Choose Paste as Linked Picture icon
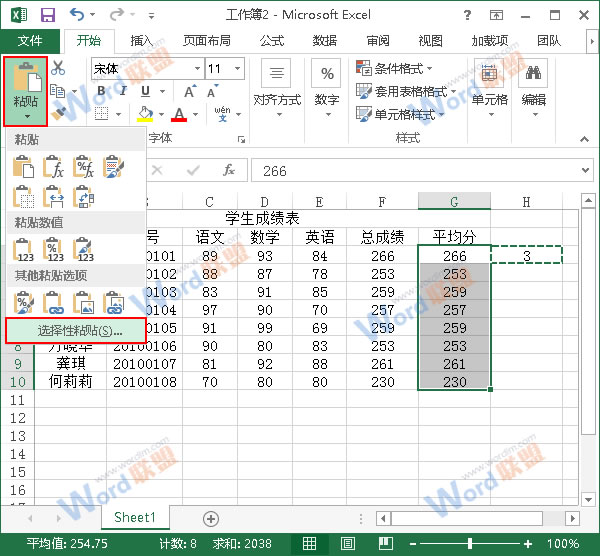The height and width of the screenshot is (556, 600). coord(114,303)
